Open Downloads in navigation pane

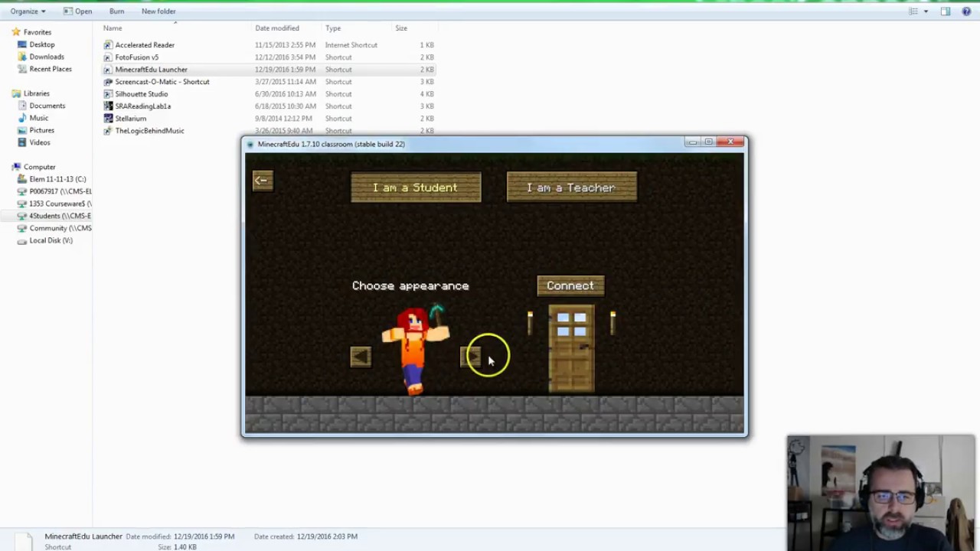(47, 57)
